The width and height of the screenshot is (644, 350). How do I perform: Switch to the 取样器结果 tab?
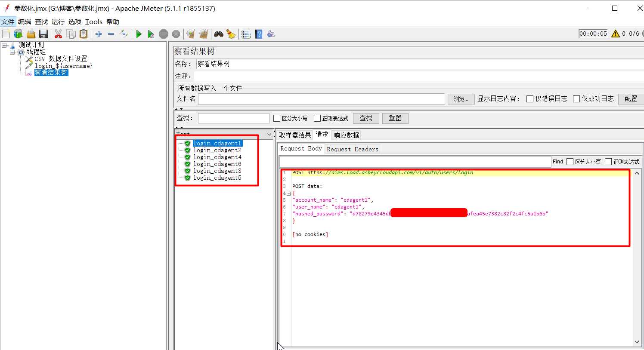point(295,135)
